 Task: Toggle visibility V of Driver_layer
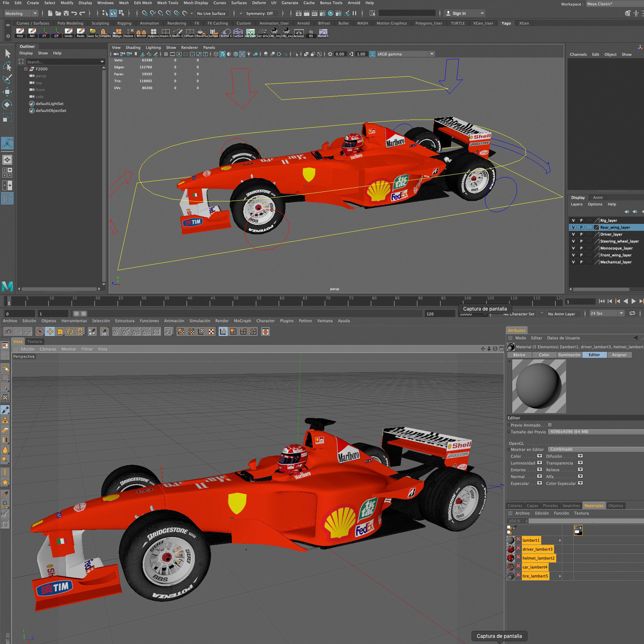[x=573, y=234]
